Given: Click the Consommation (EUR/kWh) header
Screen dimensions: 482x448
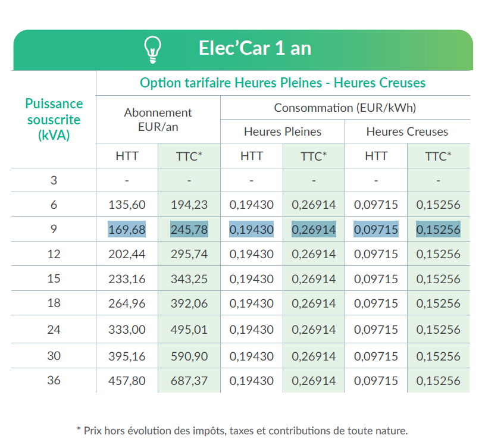Looking at the screenshot, I should point(345,108).
